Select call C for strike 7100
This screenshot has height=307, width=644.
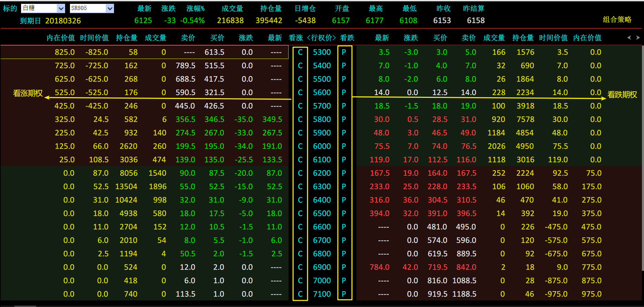(300, 294)
